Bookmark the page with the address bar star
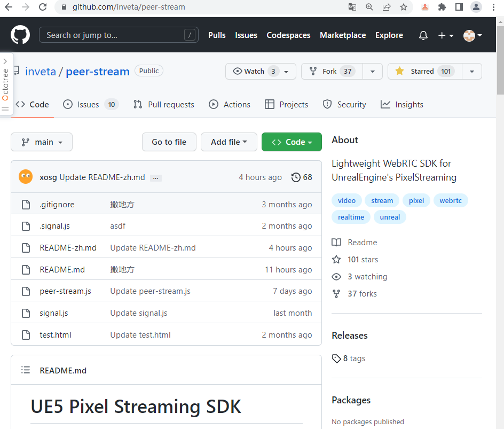The width and height of the screenshot is (504, 429). pyautogui.click(x=404, y=7)
